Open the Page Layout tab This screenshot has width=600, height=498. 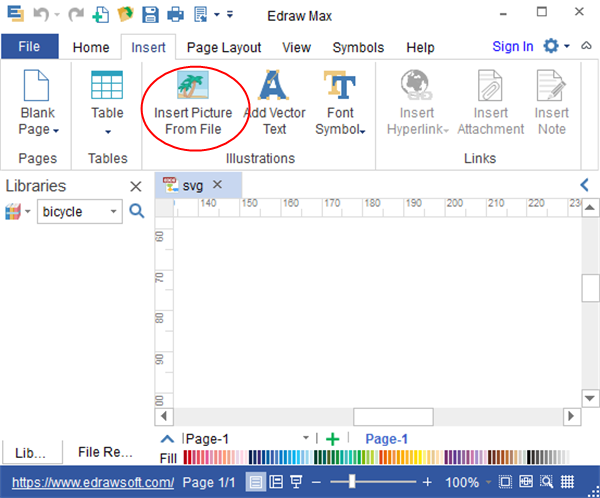(x=224, y=47)
